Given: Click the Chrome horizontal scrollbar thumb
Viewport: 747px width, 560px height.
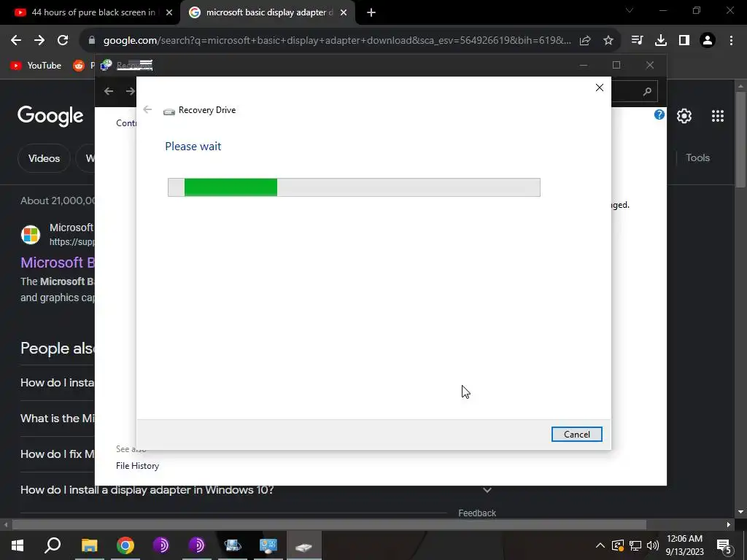Looking at the screenshot, I should (329, 525).
